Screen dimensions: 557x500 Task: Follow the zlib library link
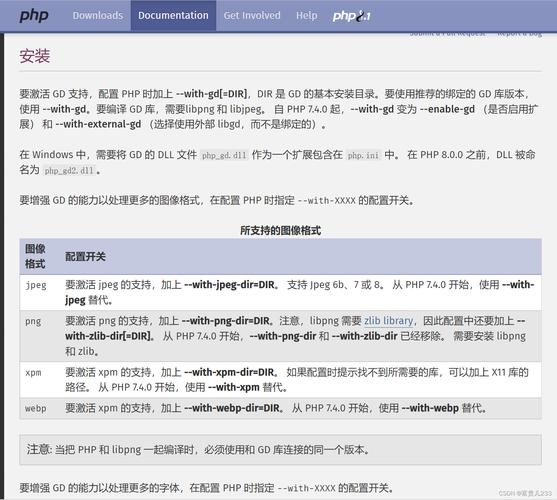(x=389, y=321)
